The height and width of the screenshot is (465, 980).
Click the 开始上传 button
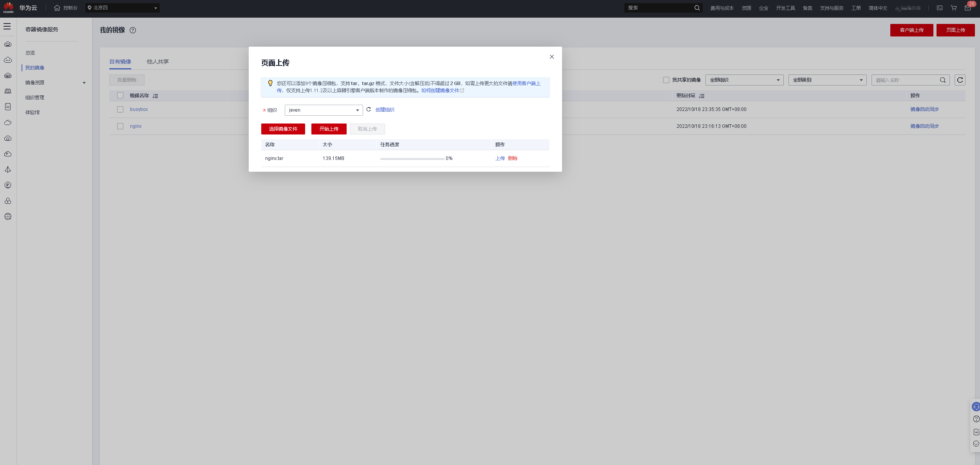(x=329, y=129)
